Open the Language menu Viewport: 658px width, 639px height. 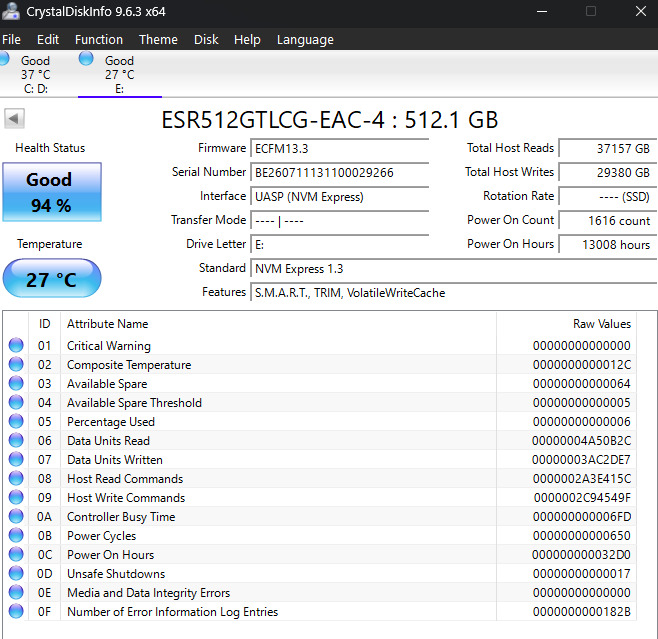point(305,40)
